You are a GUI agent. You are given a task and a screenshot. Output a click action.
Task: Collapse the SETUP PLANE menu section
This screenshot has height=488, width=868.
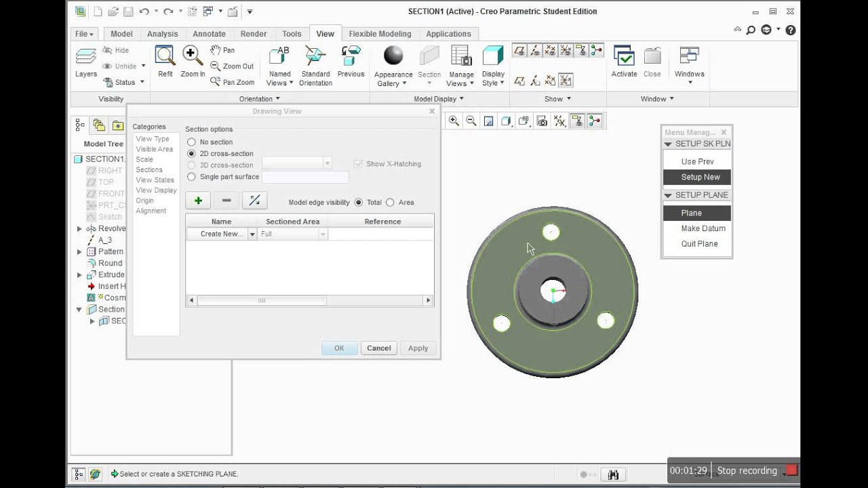[668, 195]
